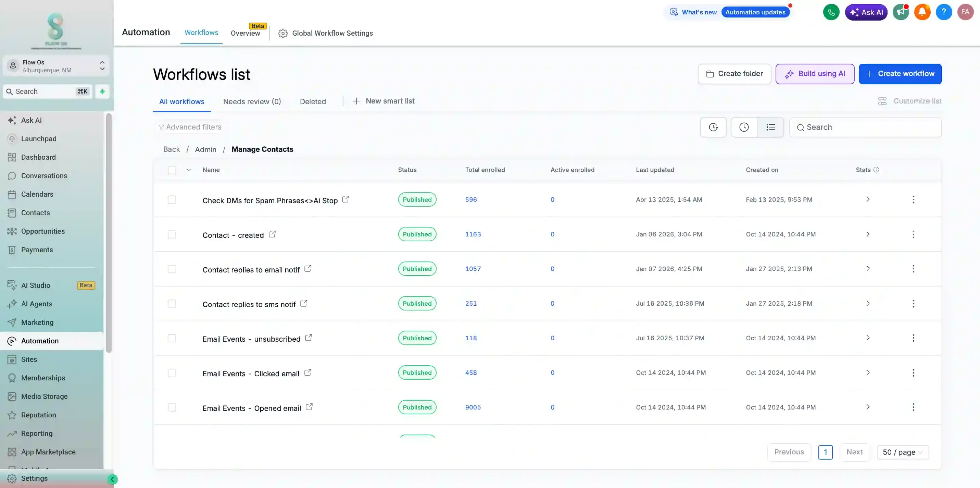This screenshot has width=980, height=488.
Task: Open the 50 / page dropdown
Action: point(902,452)
